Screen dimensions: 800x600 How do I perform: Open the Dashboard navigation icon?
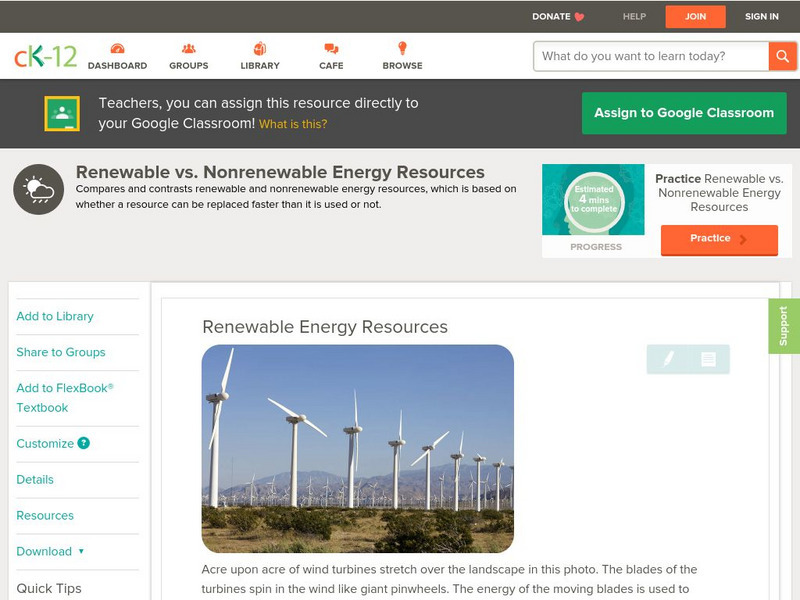pyautogui.click(x=117, y=49)
